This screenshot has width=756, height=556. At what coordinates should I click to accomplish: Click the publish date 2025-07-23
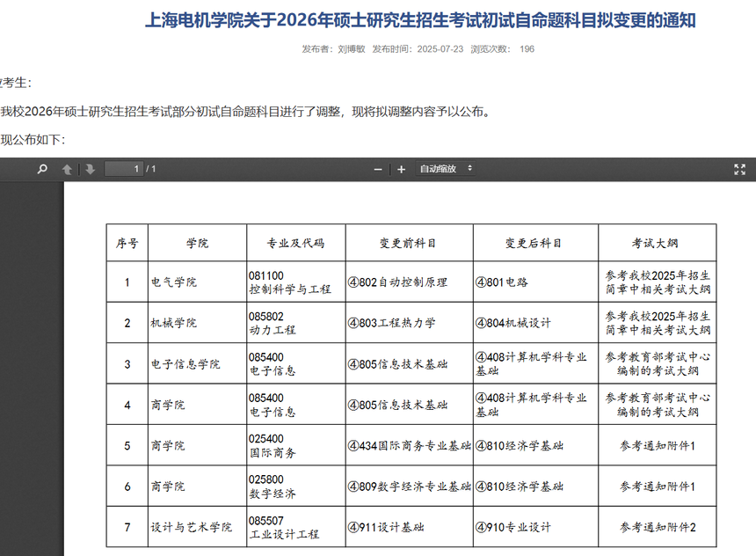coord(440,49)
